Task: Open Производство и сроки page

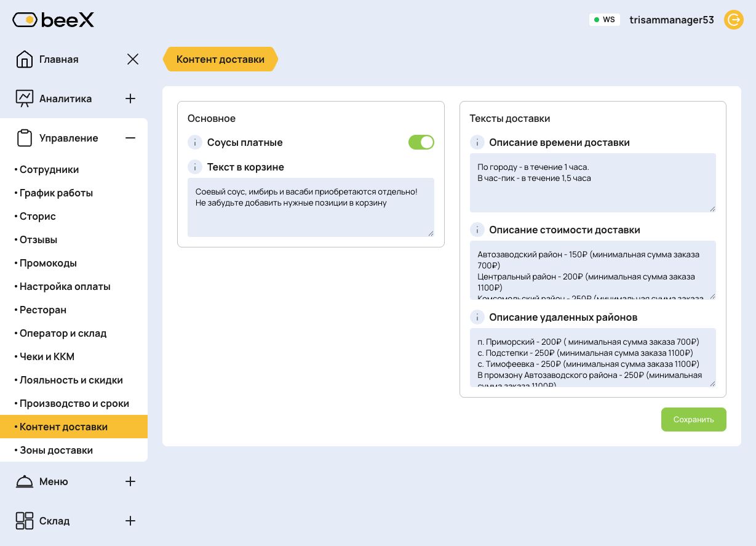Action: pos(74,403)
